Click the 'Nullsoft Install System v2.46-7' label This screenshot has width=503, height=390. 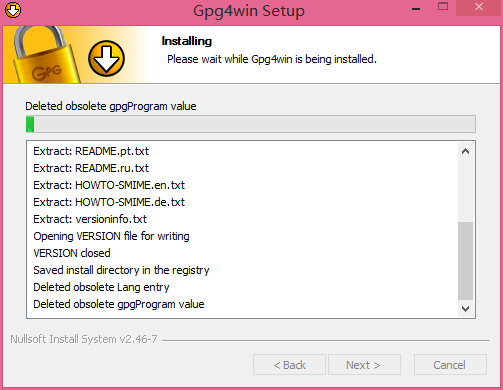pyautogui.click(x=84, y=339)
